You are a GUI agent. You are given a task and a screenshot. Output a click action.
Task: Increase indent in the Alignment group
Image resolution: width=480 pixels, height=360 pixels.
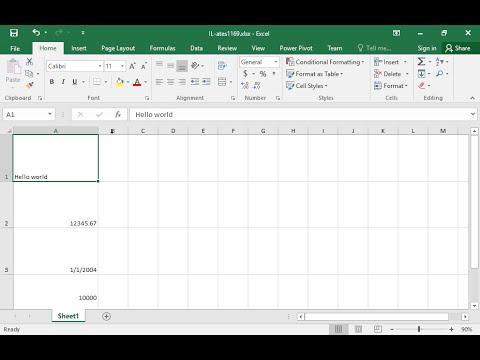point(206,82)
